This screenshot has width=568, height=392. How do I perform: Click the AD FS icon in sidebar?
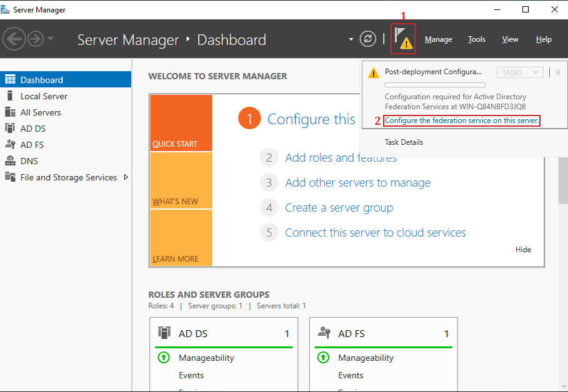(x=10, y=144)
